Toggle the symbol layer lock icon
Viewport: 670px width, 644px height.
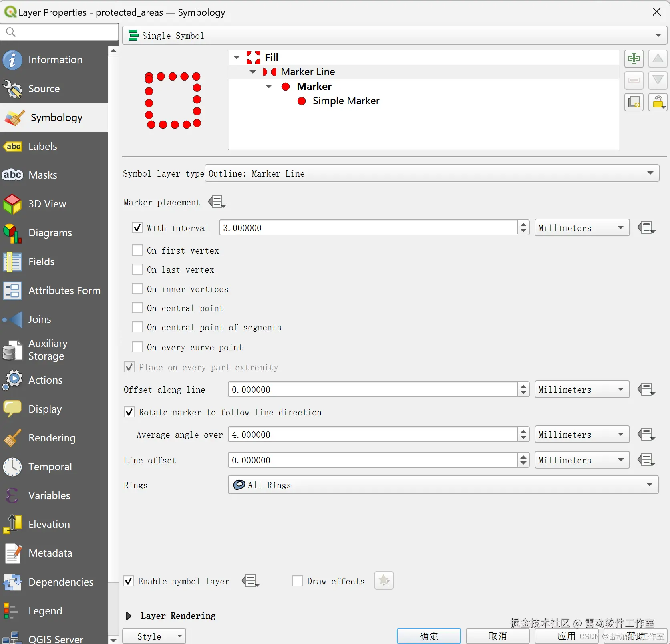pos(658,102)
